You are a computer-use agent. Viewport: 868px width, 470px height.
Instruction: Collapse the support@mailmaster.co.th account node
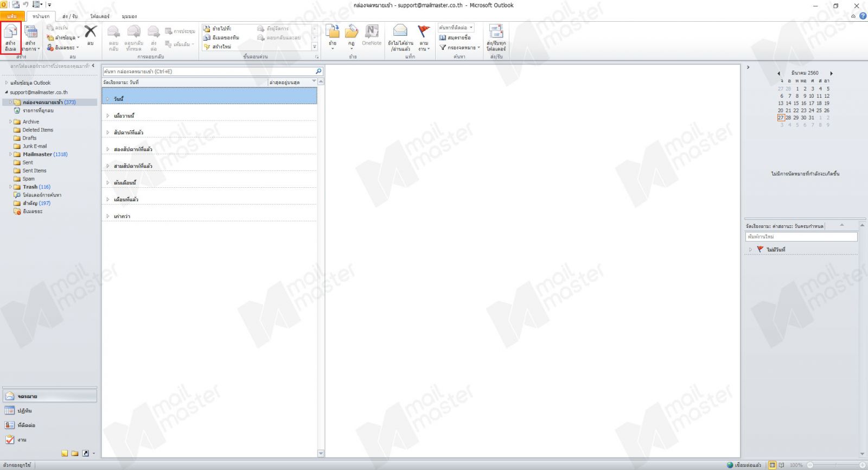click(7, 92)
